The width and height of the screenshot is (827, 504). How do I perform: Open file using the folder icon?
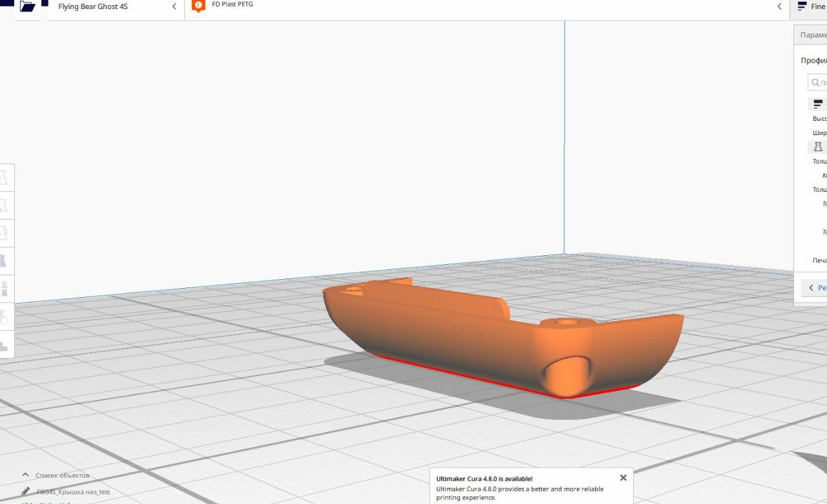[x=28, y=6]
